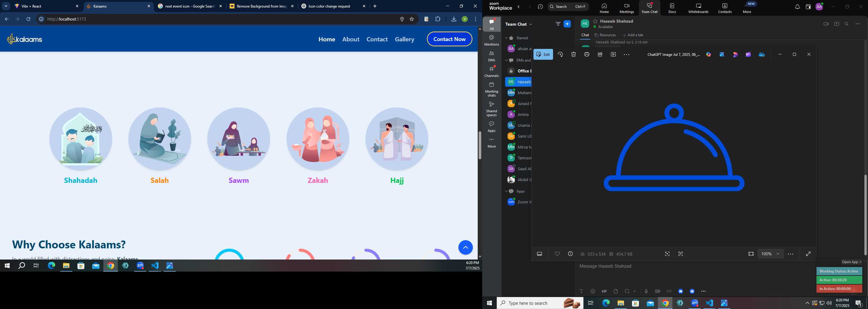Collapse the Starred section

[506, 38]
